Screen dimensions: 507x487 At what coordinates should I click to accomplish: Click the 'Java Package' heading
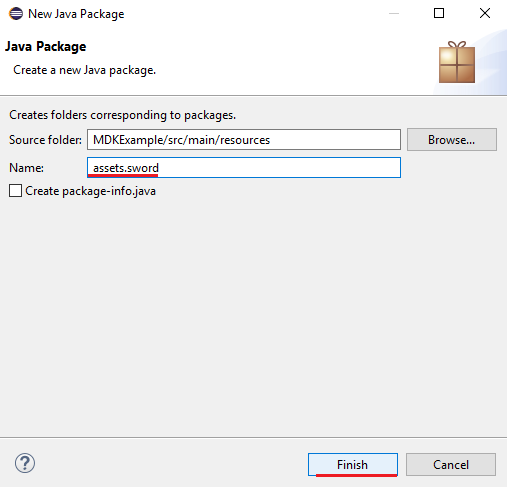point(46,46)
